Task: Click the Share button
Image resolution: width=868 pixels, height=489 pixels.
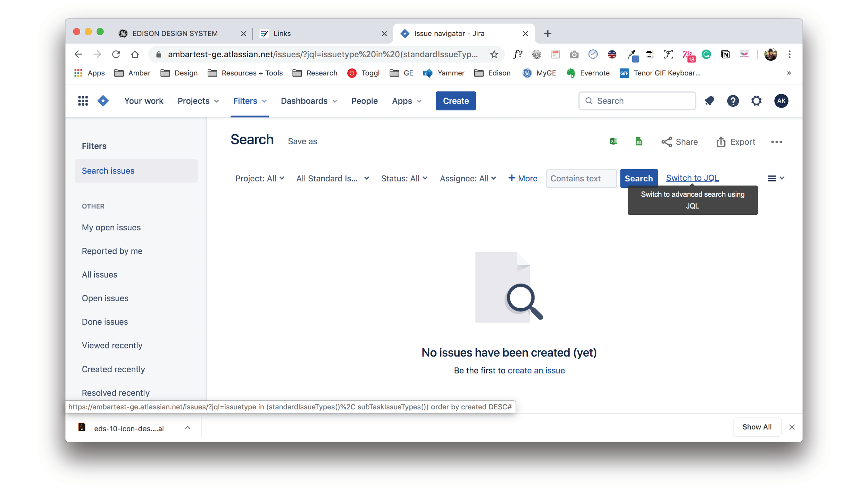Action: click(x=679, y=142)
